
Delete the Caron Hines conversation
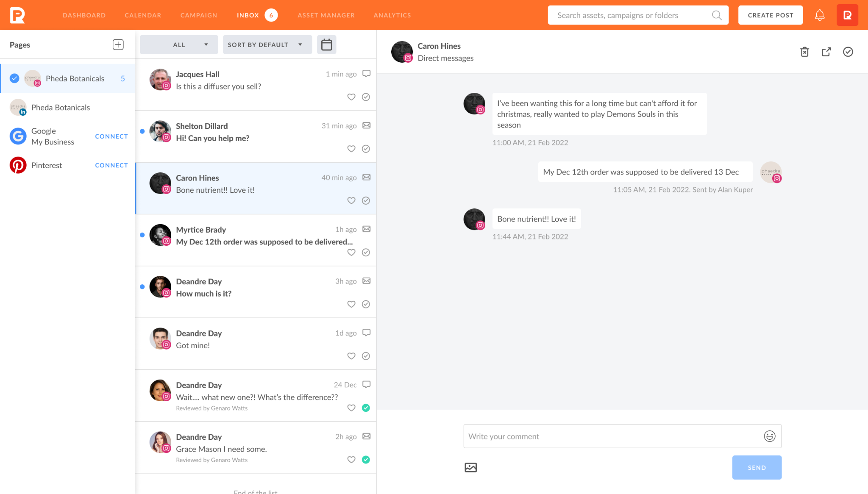click(804, 52)
